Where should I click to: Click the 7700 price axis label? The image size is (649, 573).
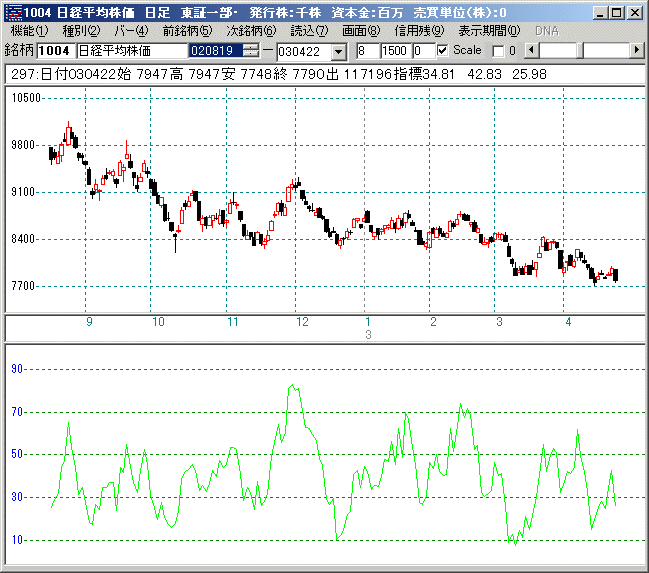(x=23, y=286)
